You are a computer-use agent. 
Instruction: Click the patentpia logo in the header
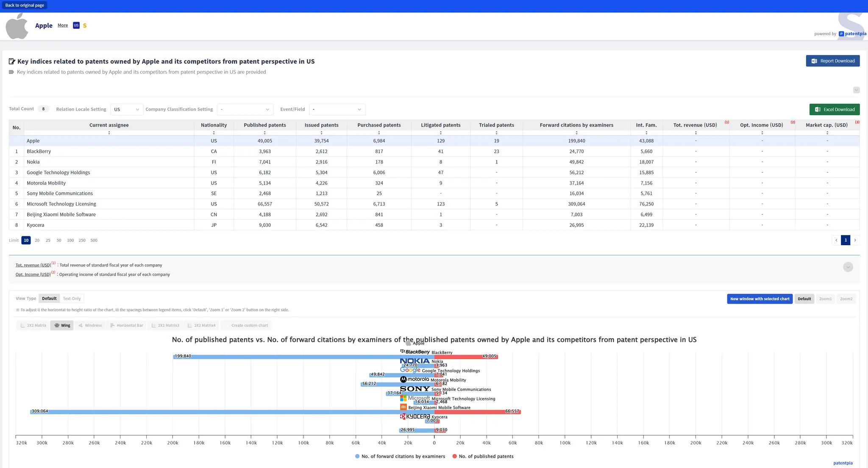852,34
